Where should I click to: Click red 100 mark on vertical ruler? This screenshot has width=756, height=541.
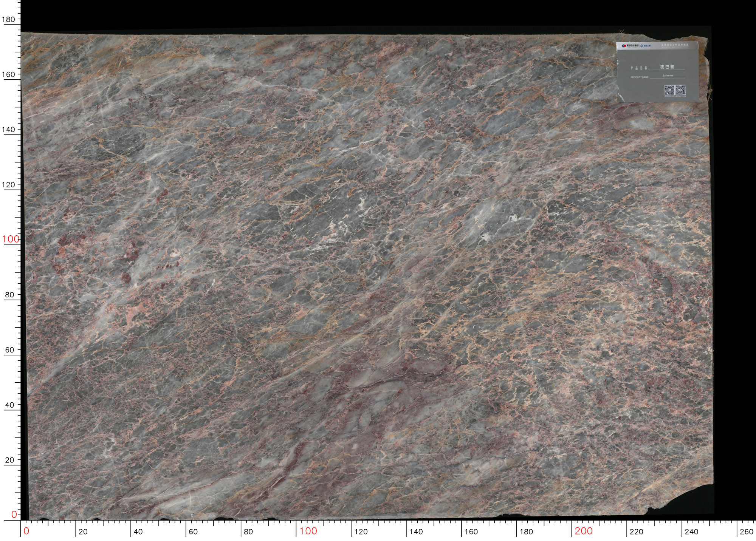[x=11, y=239]
